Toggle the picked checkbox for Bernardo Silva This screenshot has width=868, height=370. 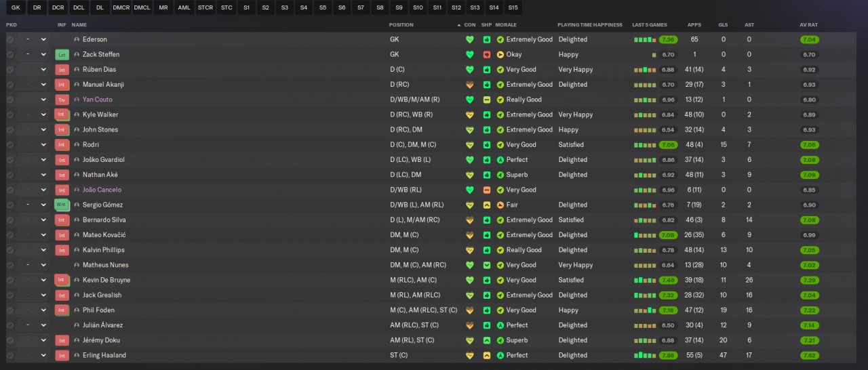tap(9, 220)
